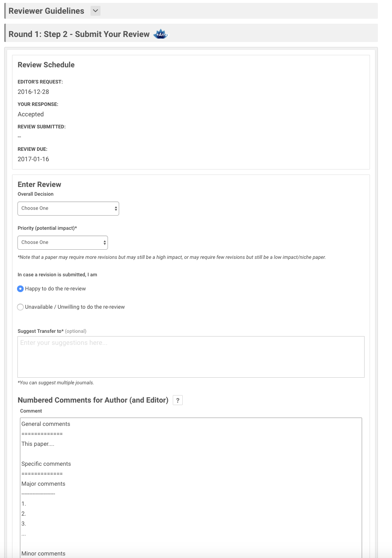Image resolution: width=392 pixels, height=558 pixels.
Task: Open the numbered comments help question mark
Action: [178, 401]
